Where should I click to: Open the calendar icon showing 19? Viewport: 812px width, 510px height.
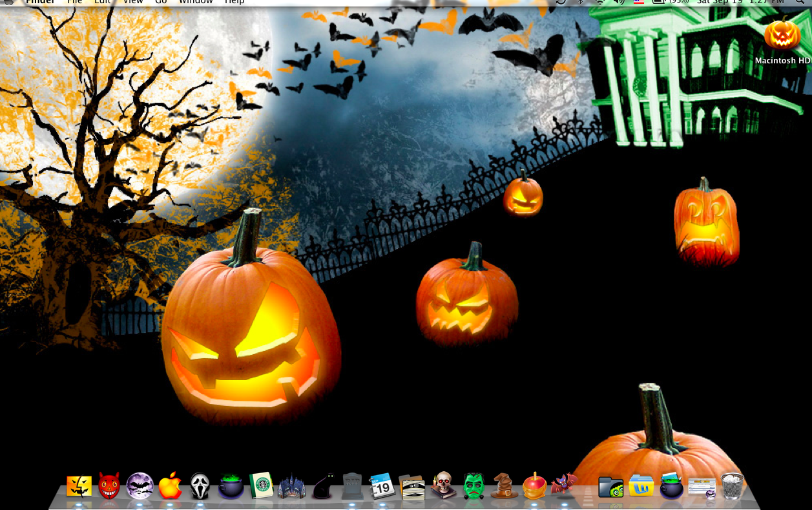tap(382, 486)
